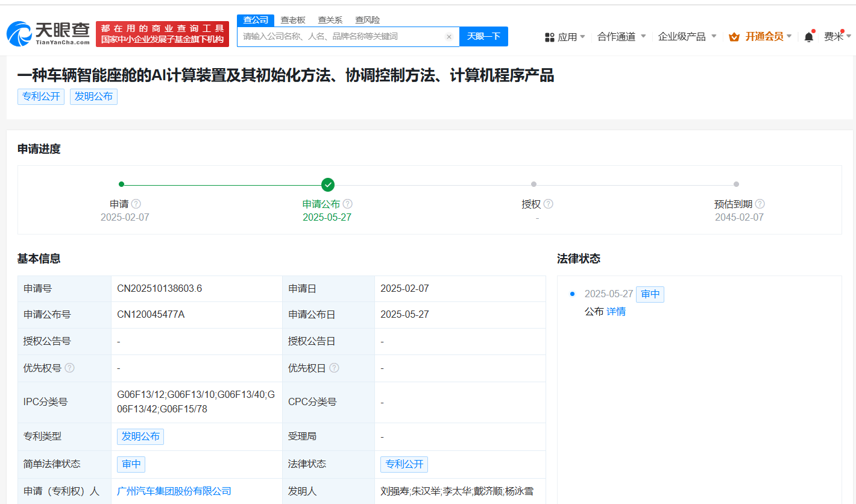Click the green checkmark progress marker
Screen dimensions: 856x504
pyautogui.click(x=328, y=184)
